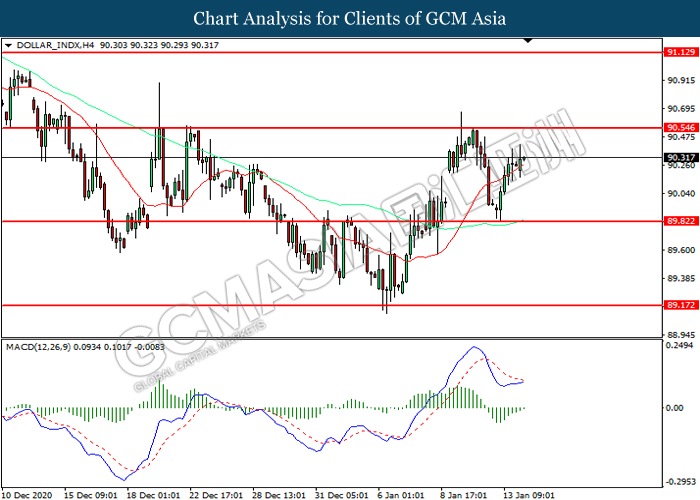Click the 13 Jan 09:01 date label
Screen dimensions: 700x500
(x=528, y=493)
